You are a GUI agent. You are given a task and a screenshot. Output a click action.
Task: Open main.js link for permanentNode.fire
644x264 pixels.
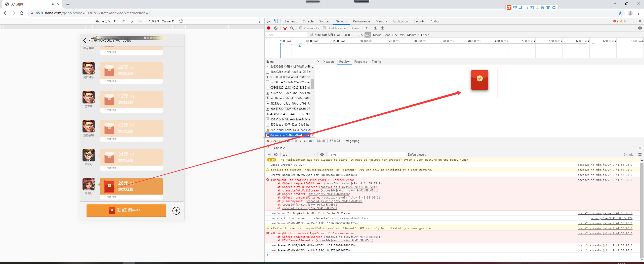[x=612, y=218]
